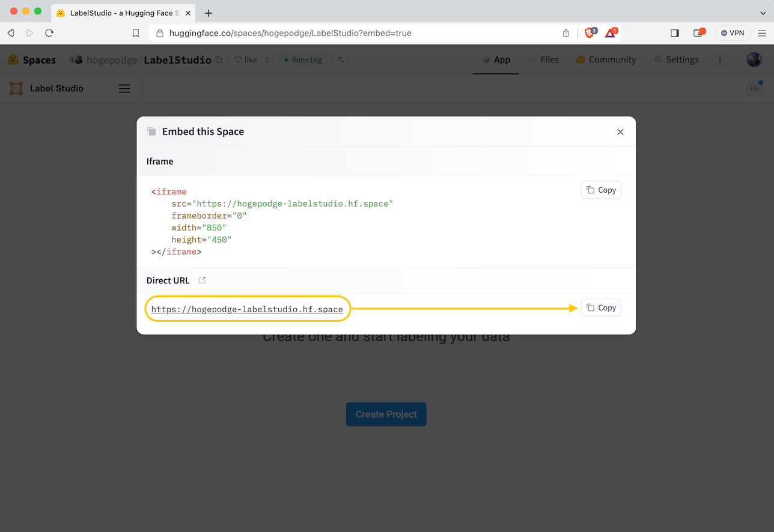Copy the iframe embed code

[601, 190]
